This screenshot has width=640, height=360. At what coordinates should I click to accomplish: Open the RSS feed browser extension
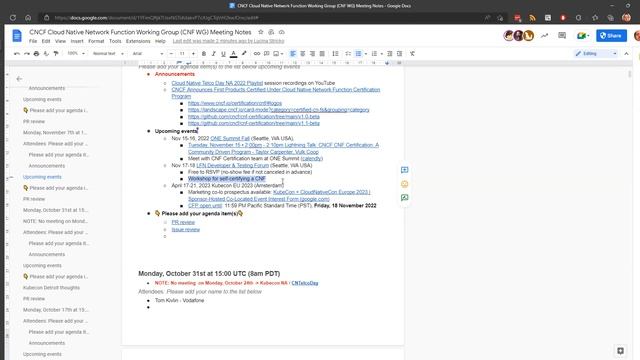coord(532,18)
